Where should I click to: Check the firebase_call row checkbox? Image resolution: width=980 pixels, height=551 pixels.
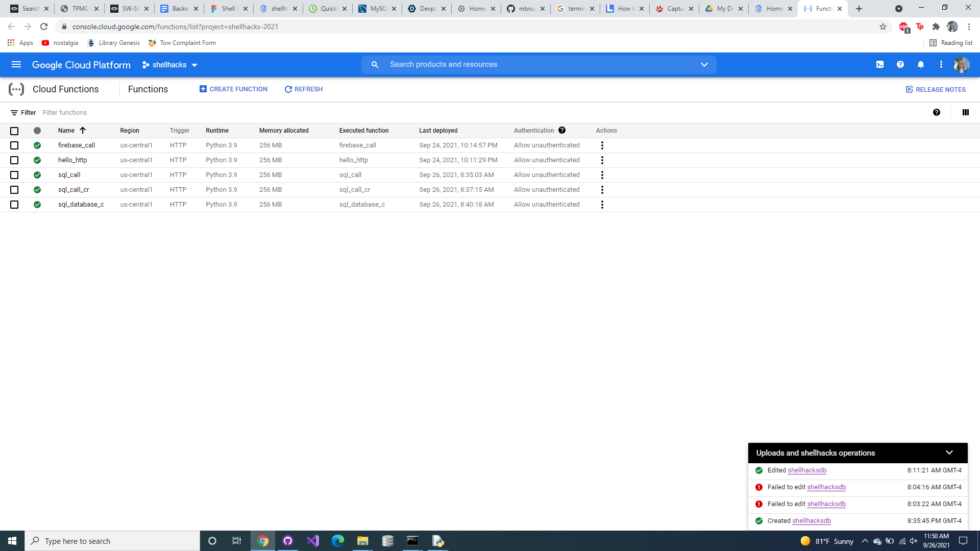point(14,145)
